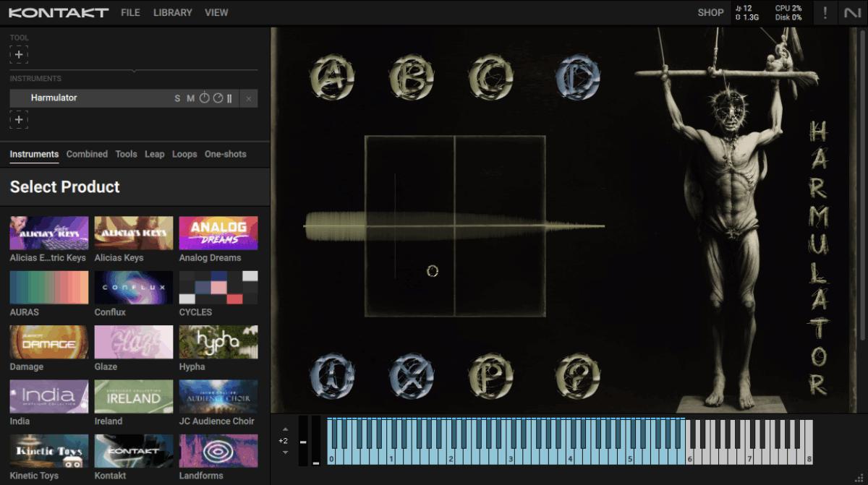Viewport: 868px width, 485px height.
Task: Click the mod wheel strip
Action: click(316, 440)
